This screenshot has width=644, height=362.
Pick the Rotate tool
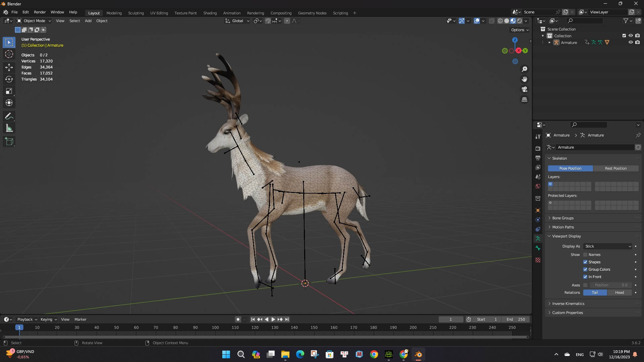[9, 79]
